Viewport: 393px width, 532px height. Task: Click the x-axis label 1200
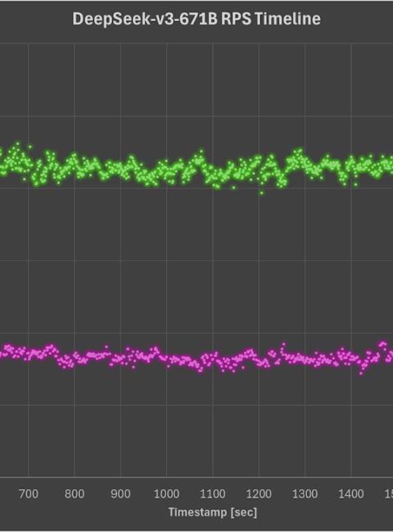tap(259, 494)
